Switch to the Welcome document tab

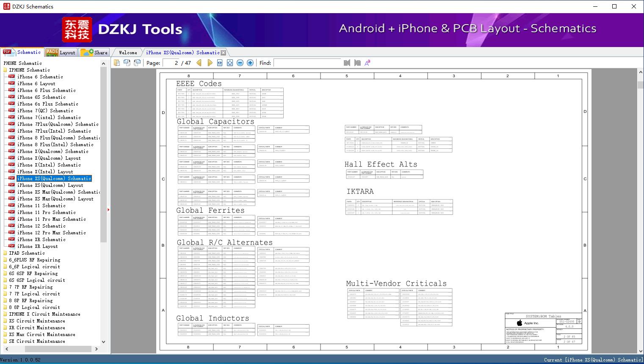128,53
